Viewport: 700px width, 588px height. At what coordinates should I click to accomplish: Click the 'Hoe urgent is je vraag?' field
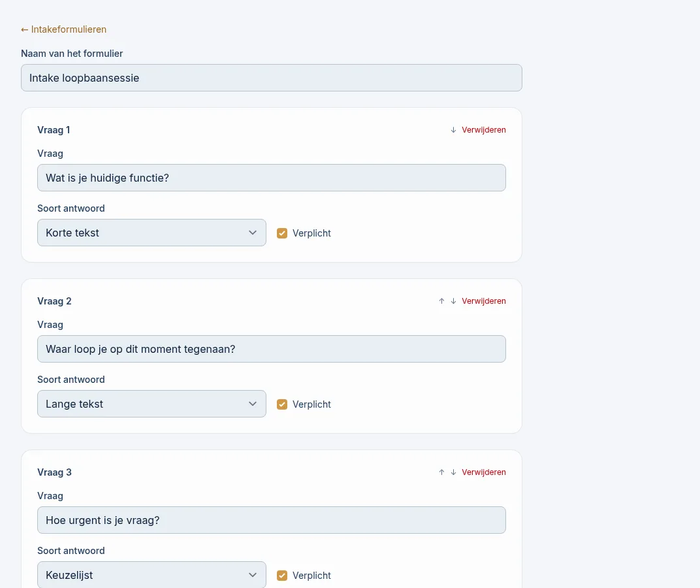tap(272, 520)
